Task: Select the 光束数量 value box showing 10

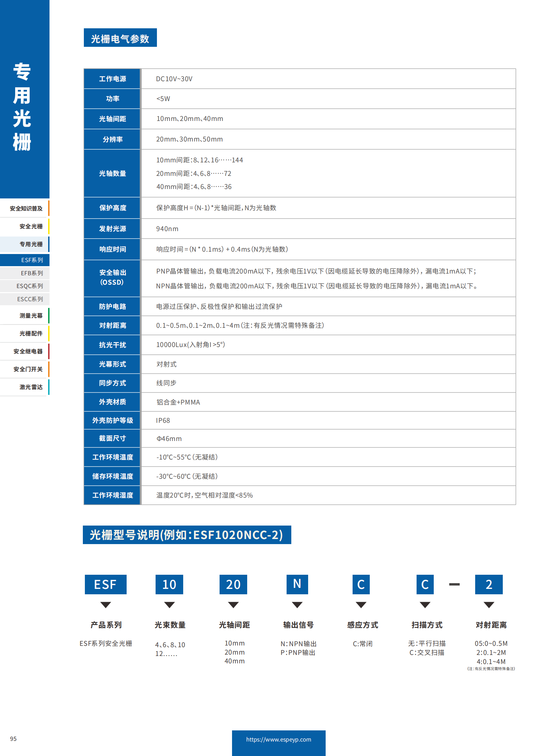Action: (169, 585)
